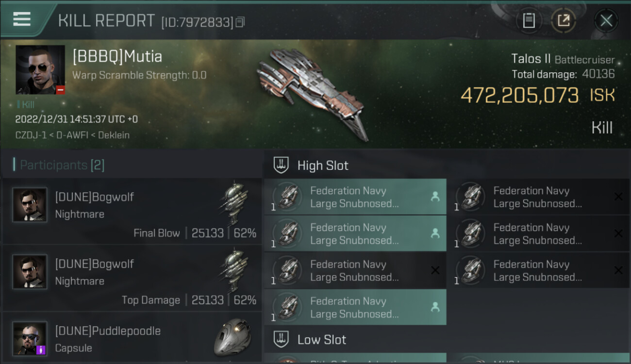Inspect the Talos II ship image
Viewport: 631px width, 364px height.
(x=311, y=92)
